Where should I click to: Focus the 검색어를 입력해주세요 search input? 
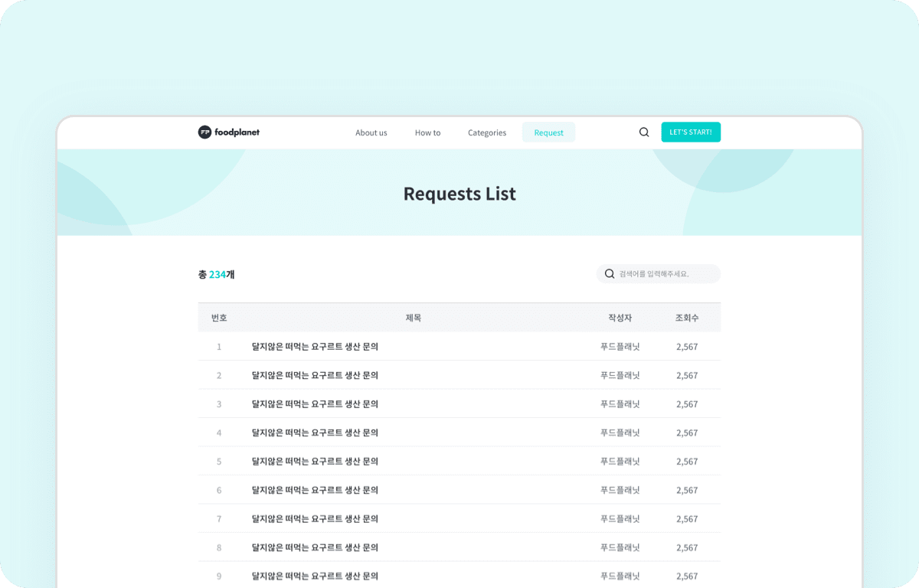(x=666, y=274)
